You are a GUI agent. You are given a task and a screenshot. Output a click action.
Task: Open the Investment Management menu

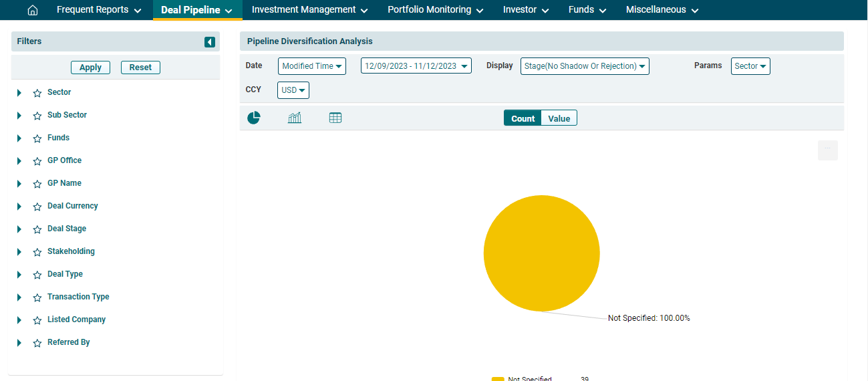[x=310, y=10]
